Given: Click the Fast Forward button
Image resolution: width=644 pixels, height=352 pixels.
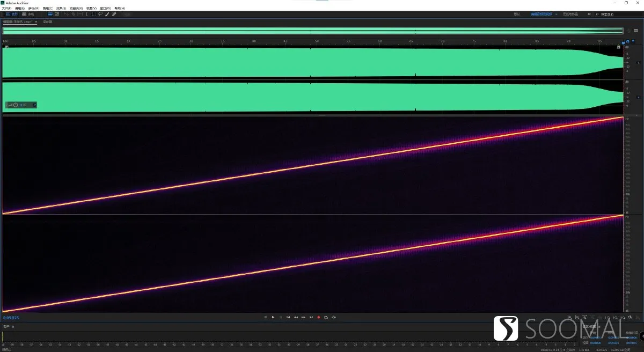Looking at the screenshot, I should (303, 317).
